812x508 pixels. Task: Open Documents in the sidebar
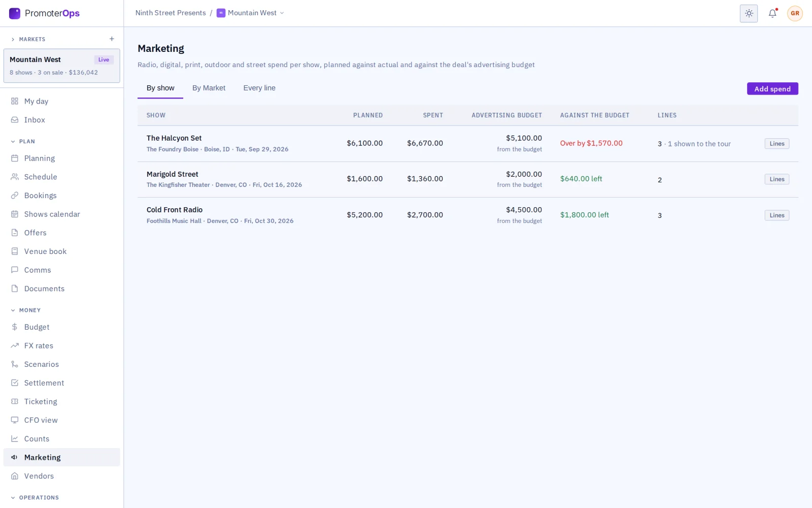coord(62,289)
